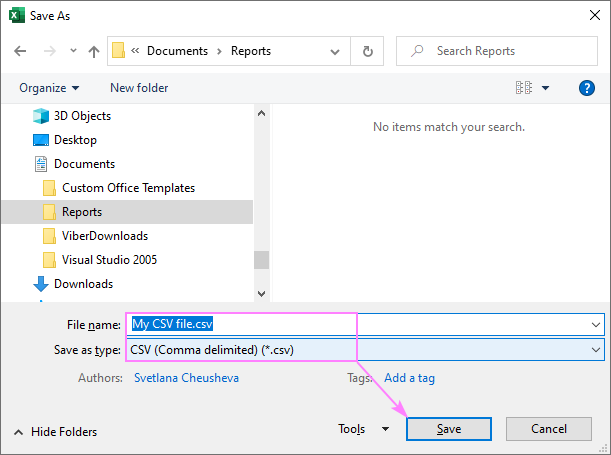
Task: Click the Save button
Action: pos(449,429)
